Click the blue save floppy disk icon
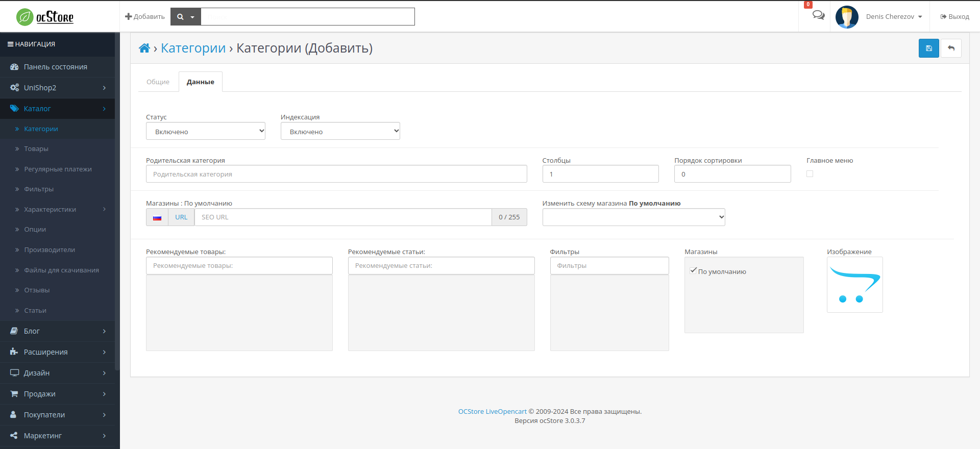Image resolution: width=980 pixels, height=449 pixels. point(928,48)
